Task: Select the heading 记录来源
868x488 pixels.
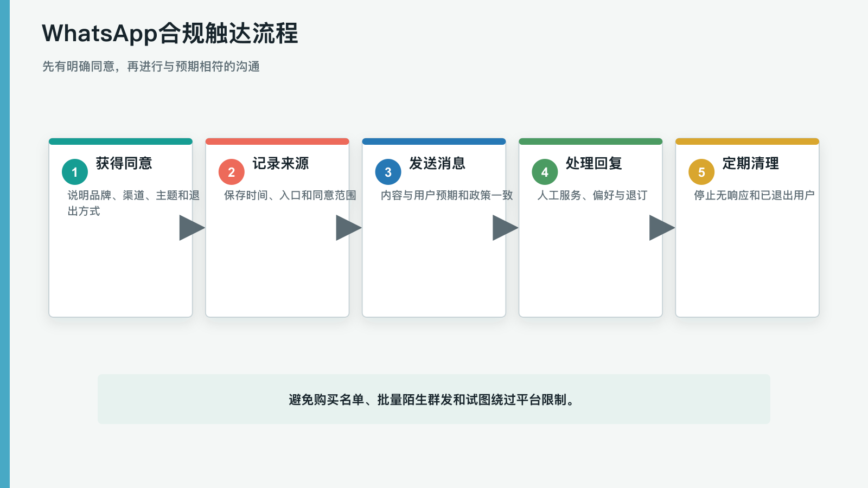Action: [280, 163]
